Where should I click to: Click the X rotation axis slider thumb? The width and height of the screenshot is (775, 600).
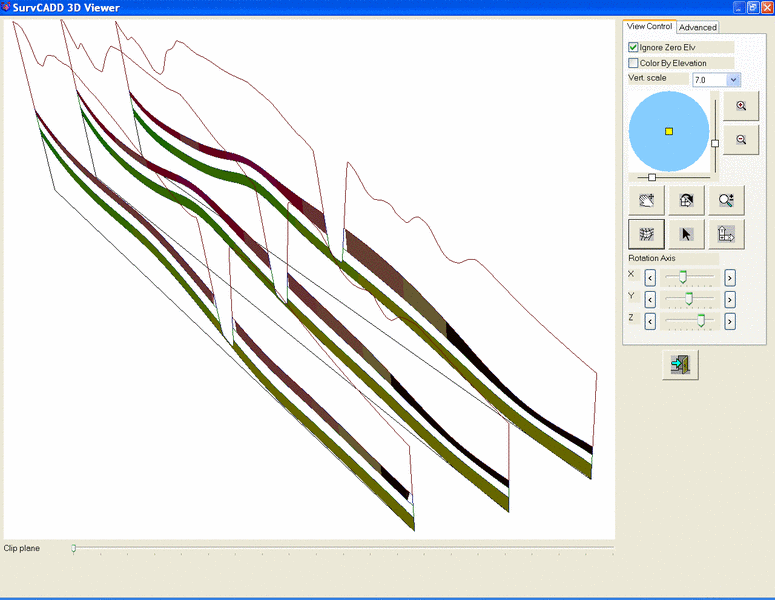click(x=683, y=277)
